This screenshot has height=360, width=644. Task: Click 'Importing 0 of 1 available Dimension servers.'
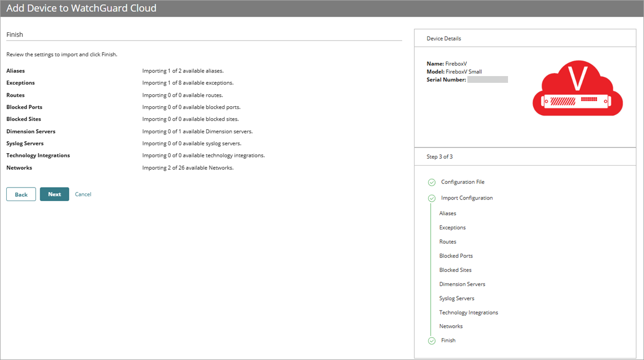pos(197,132)
